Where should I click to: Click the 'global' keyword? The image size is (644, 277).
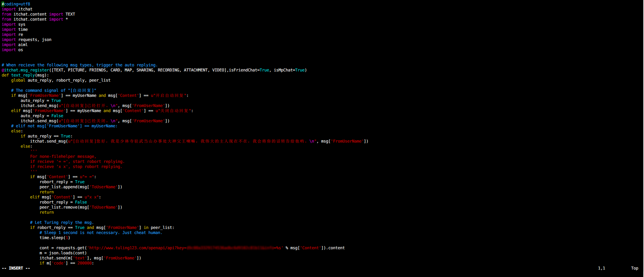pos(18,80)
